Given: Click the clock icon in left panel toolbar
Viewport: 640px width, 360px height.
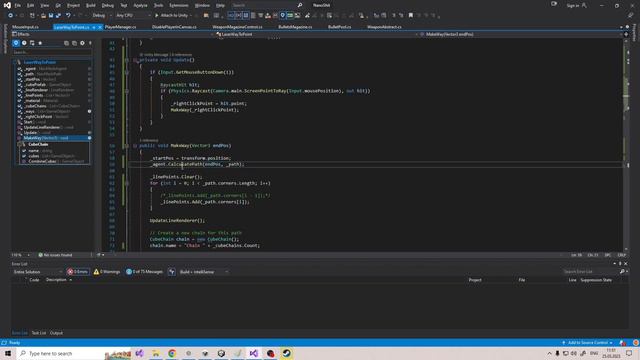Looking at the screenshot, I should [24, 43].
